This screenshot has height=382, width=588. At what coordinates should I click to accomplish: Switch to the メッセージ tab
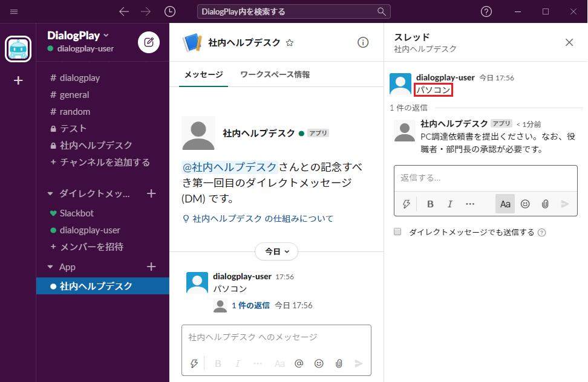click(x=204, y=74)
